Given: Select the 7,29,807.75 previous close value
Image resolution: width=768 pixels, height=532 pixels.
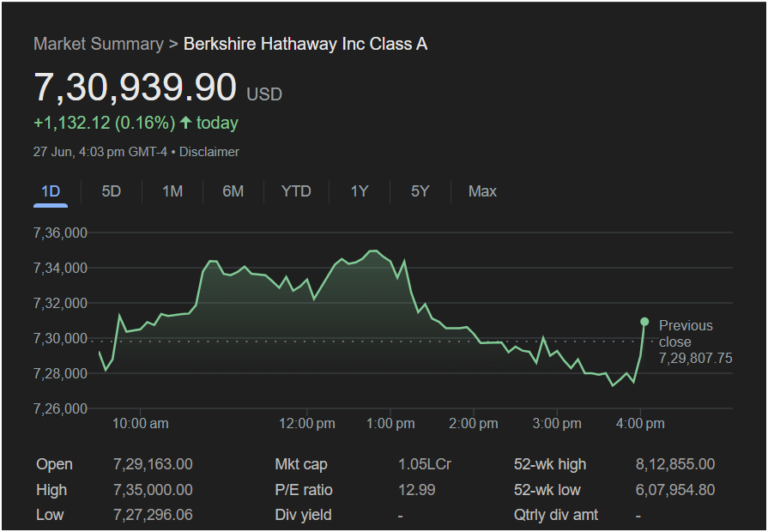Looking at the screenshot, I should pos(696,359).
